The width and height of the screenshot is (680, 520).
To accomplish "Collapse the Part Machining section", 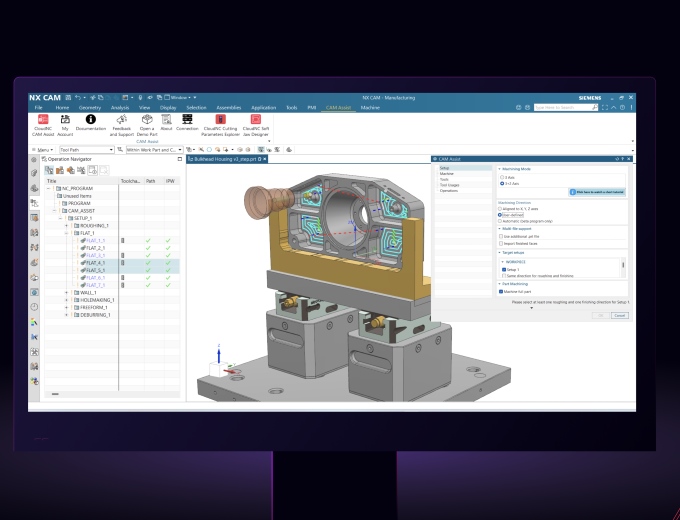I will click(499, 284).
